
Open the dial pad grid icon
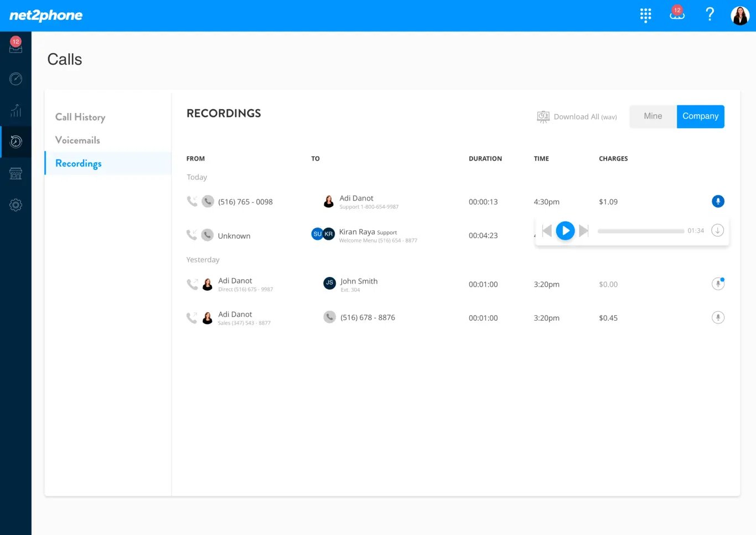pyautogui.click(x=645, y=15)
